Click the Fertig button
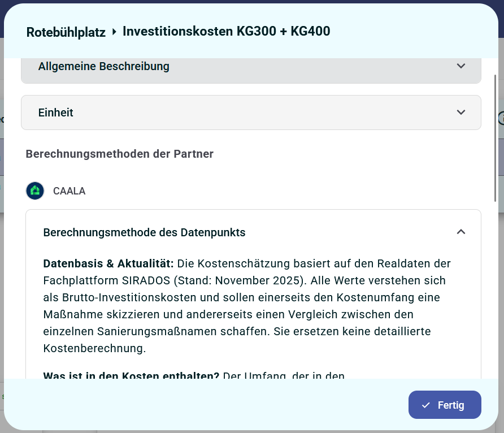 445,405
